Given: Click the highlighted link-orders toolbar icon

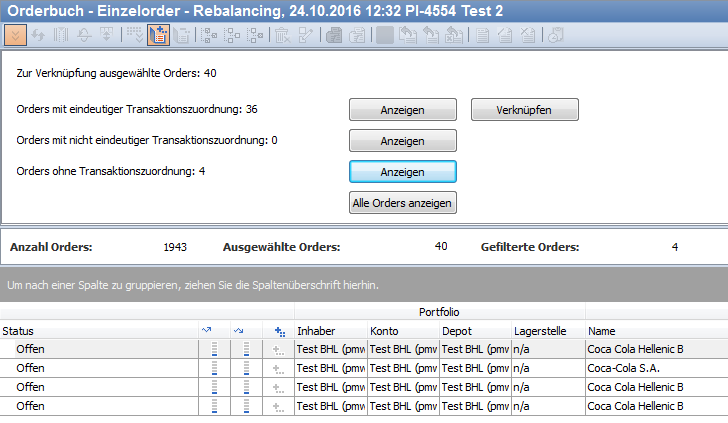Looking at the screenshot, I should (x=158, y=35).
